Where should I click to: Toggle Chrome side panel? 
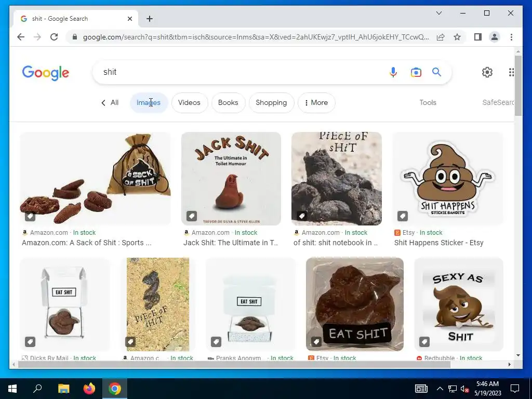tap(478, 37)
